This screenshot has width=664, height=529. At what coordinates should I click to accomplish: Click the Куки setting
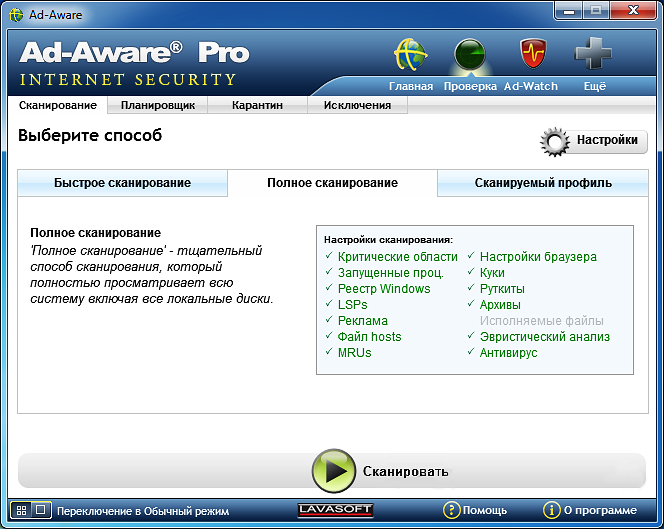pos(492,273)
